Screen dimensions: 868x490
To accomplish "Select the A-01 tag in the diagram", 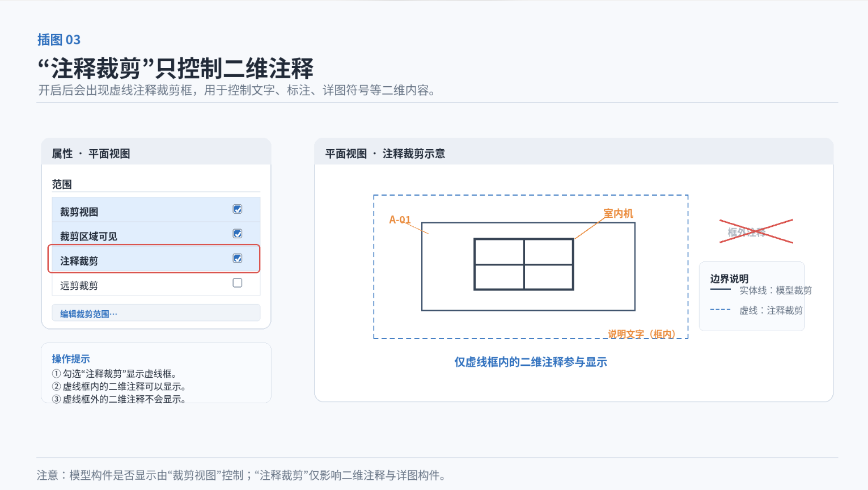I will 400,220.
